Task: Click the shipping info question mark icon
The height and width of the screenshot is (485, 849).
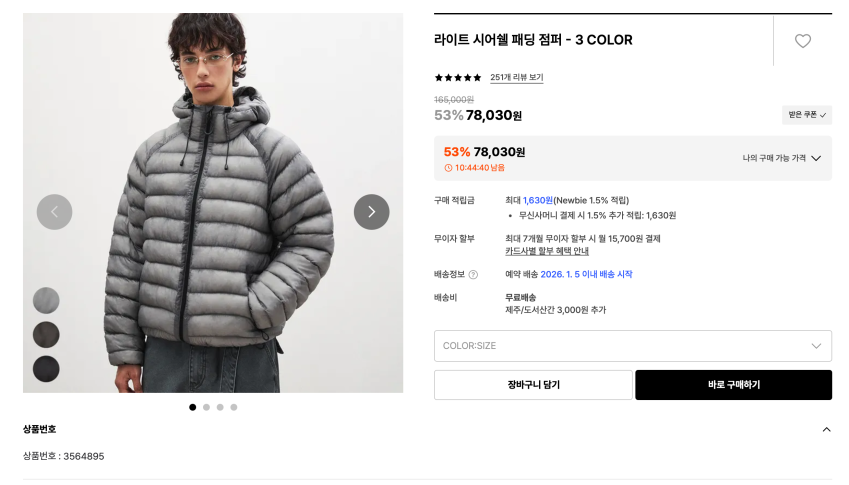Action: (x=473, y=275)
